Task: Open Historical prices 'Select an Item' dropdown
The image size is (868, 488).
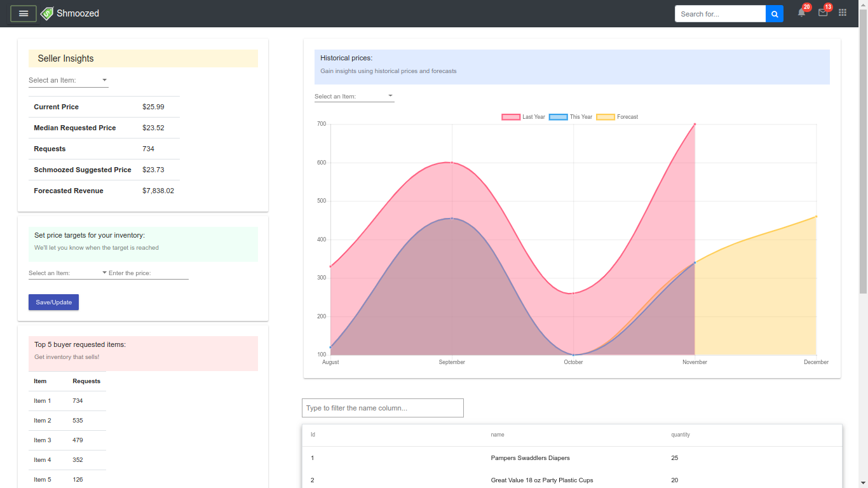Action: point(355,97)
